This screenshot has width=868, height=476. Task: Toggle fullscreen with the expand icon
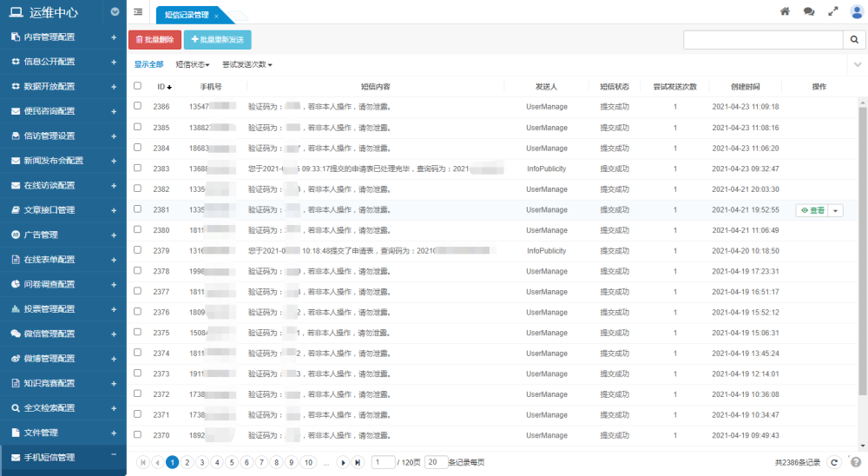click(833, 12)
